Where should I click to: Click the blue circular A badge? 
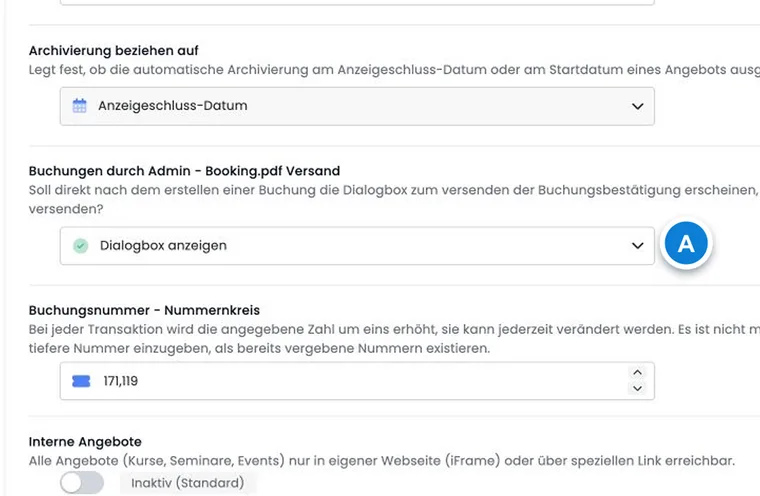686,243
